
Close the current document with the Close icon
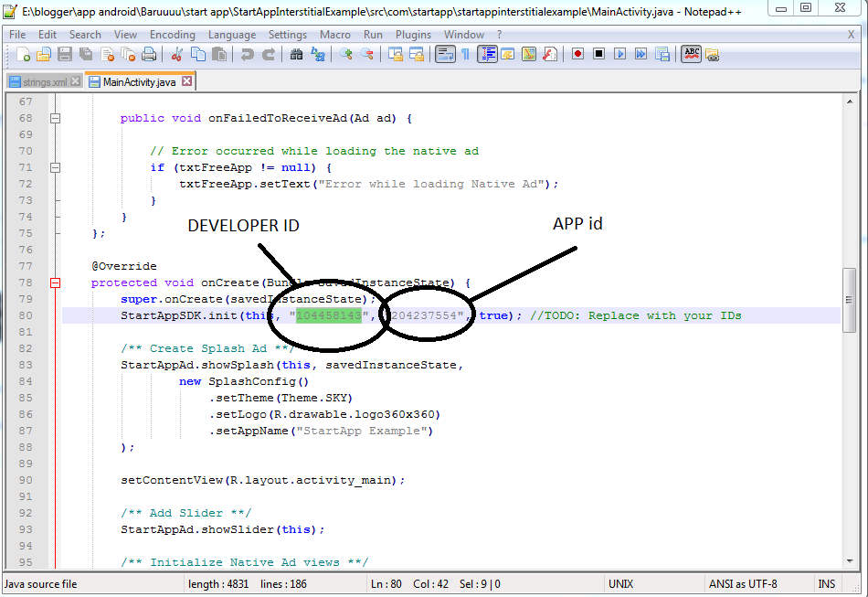pos(108,54)
